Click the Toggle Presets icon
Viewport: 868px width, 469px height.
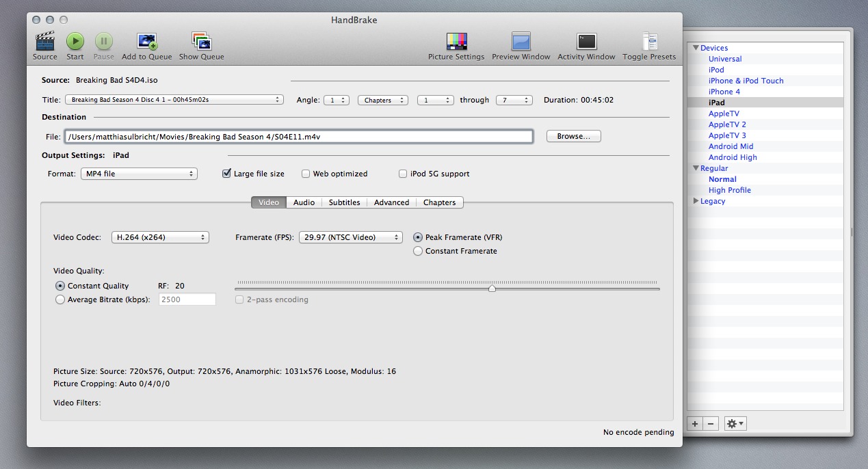pos(649,42)
